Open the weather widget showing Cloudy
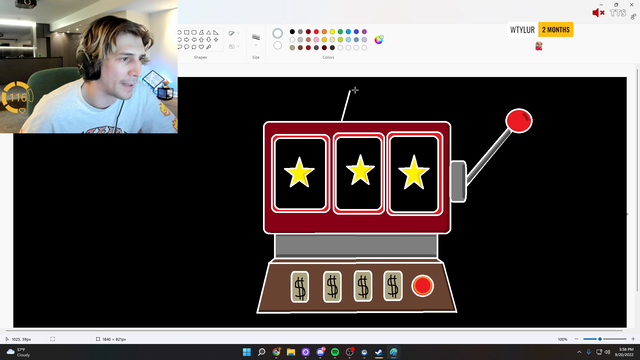Screen dimensions: 640x360 coord(18,352)
